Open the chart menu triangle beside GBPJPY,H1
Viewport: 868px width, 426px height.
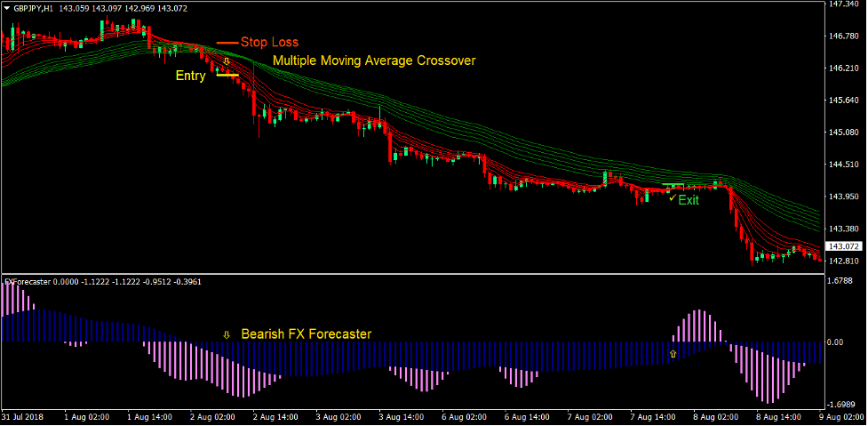click(x=6, y=8)
